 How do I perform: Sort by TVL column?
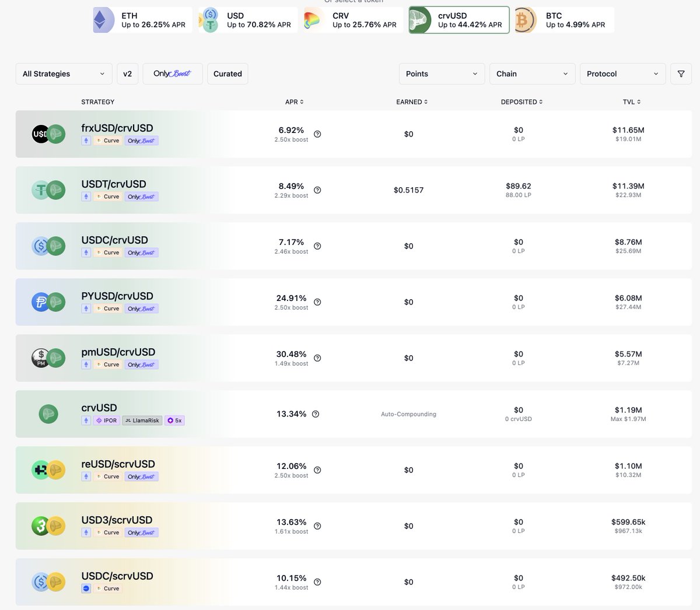(632, 102)
